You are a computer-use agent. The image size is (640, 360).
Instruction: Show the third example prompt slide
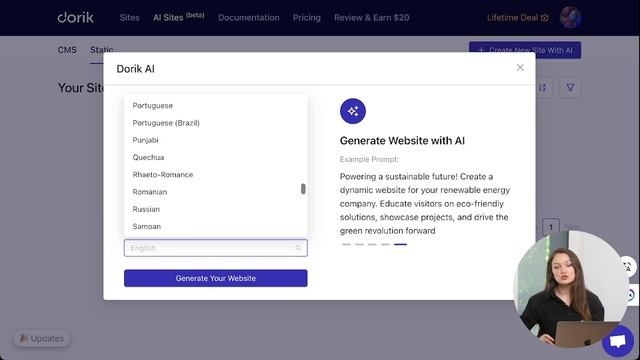point(372,244)
